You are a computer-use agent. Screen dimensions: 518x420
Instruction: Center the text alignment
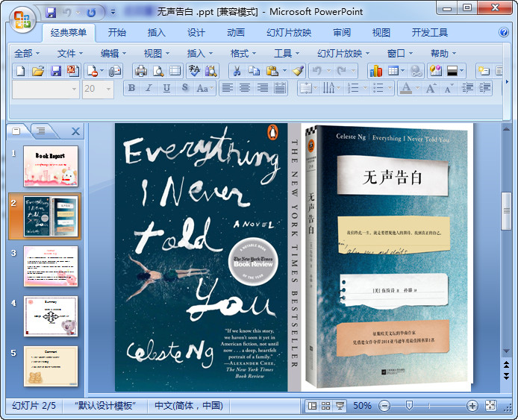(x=245, y=88)
